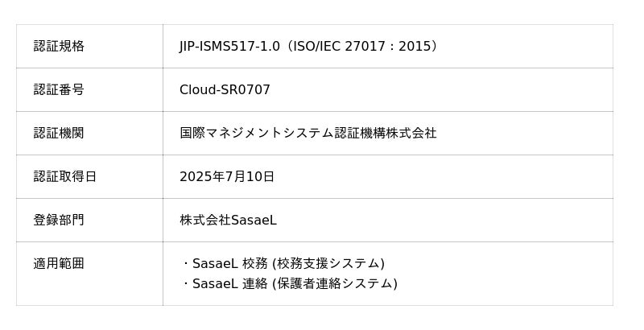This screenshot has height=330, width=644.
Task: Click the 認証取得日 row label
Action: tap(64, 177)
